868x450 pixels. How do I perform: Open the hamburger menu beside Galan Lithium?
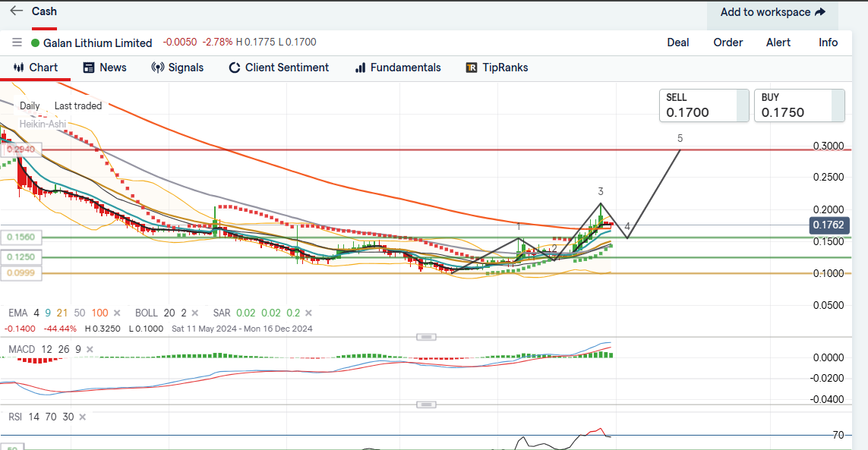[x=17, y=43]
